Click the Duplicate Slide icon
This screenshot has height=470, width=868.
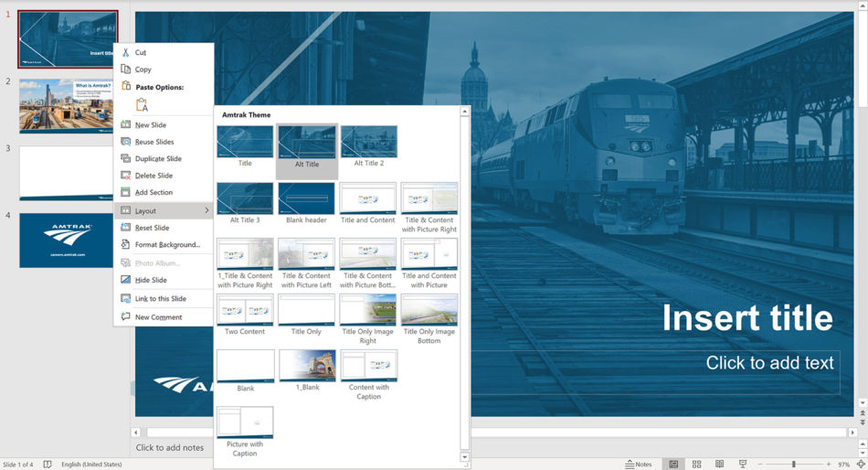[126, 158]
